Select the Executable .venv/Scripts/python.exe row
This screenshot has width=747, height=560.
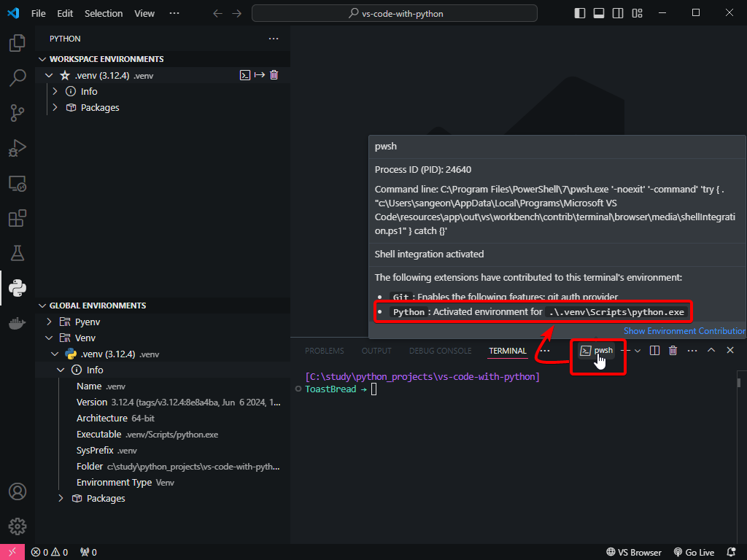click(x=163, y=435)
